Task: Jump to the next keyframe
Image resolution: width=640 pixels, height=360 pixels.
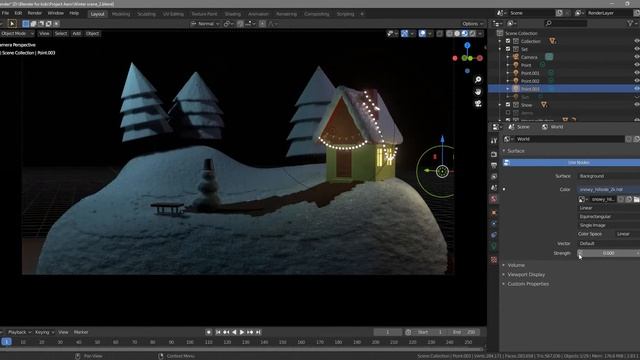Action: click(x=250, y=332)
